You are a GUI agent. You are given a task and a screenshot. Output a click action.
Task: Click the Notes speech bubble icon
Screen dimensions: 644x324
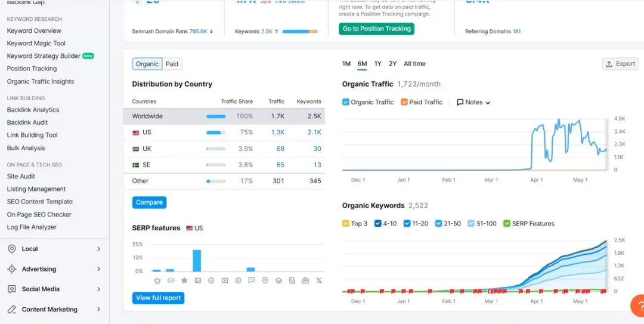tap(460, 102)
